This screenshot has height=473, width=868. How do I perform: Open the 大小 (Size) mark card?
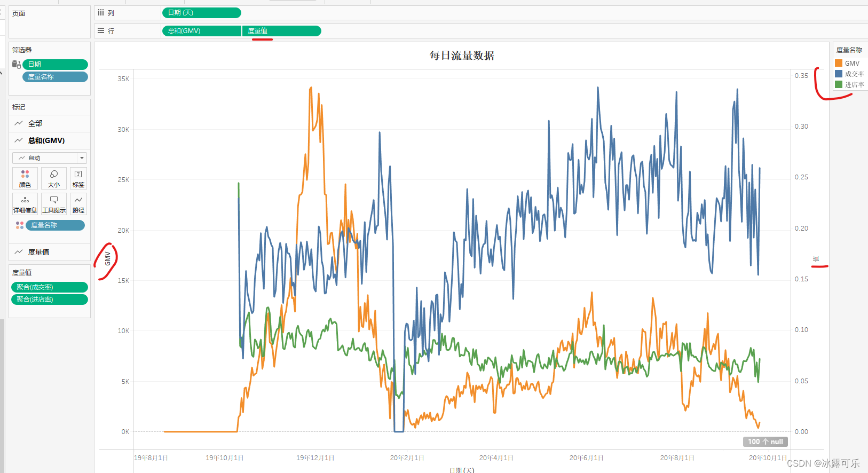click(54, 178)
